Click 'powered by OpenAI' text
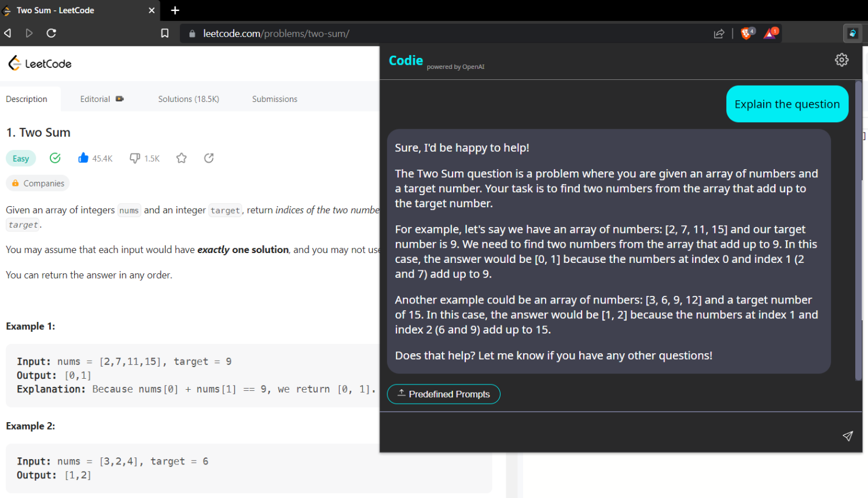Viewport: 868px width, 498px height. click(455, 67)
